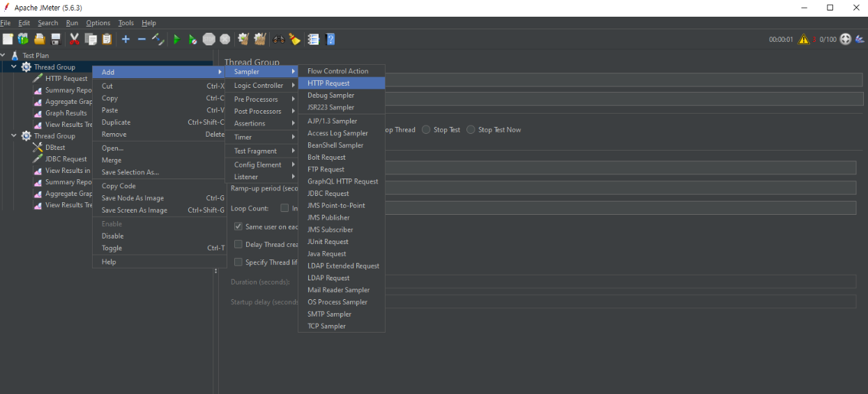
Task: Collapse the Thread Group above DBtest
Action: 14,136
